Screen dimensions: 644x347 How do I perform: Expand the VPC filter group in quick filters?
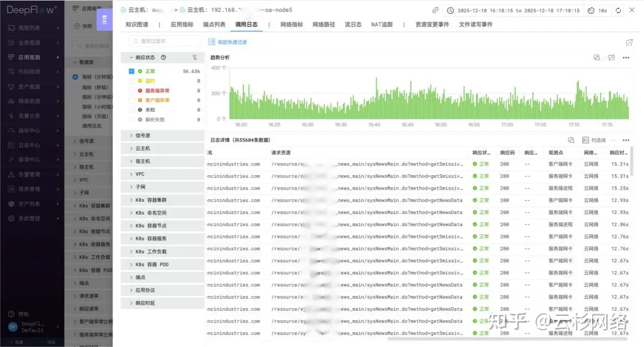[163, 174]
